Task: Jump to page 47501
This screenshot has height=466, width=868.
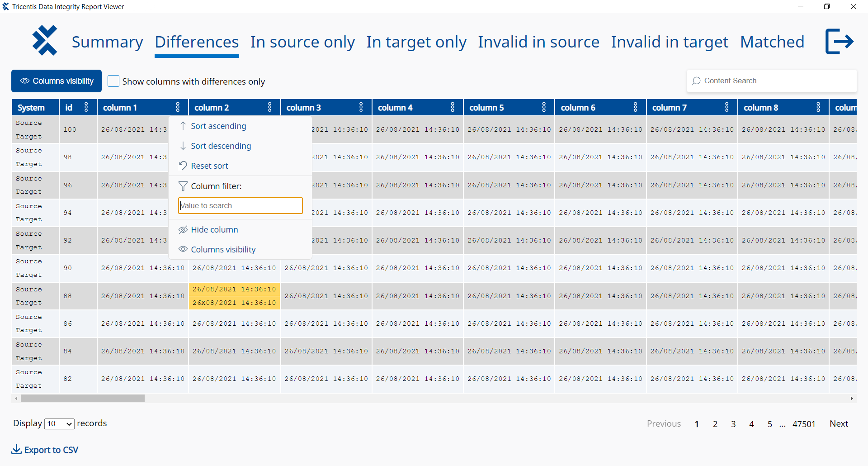Action: (804, 423)
